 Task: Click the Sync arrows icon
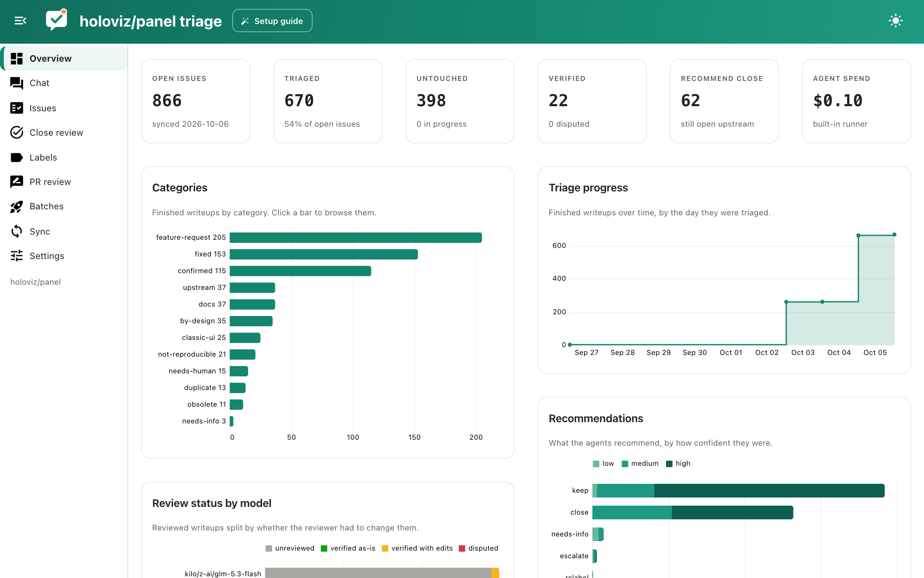17,232
